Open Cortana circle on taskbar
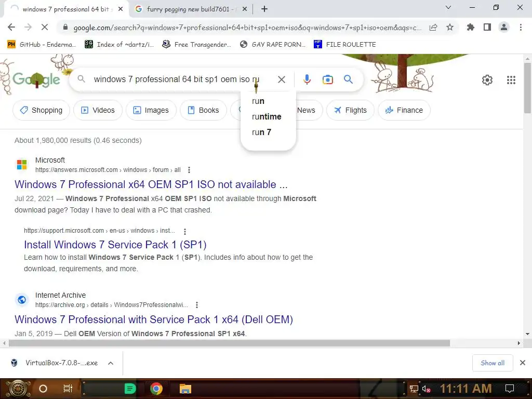 point(43,389)
